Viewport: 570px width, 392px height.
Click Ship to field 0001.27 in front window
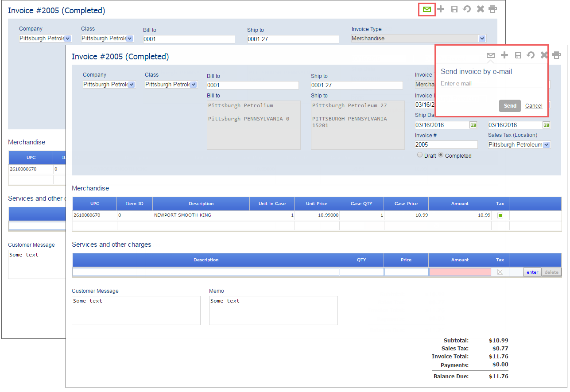[x=357, y=85]
